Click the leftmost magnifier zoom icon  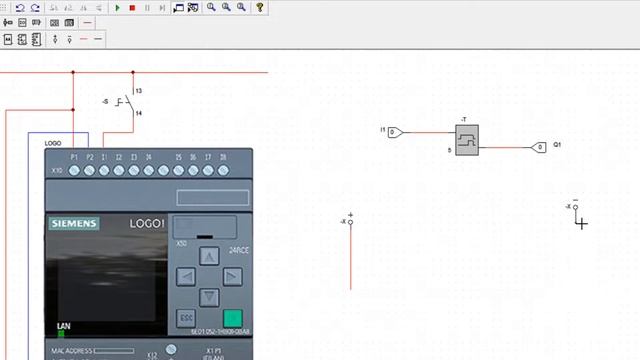click(211, 7)
